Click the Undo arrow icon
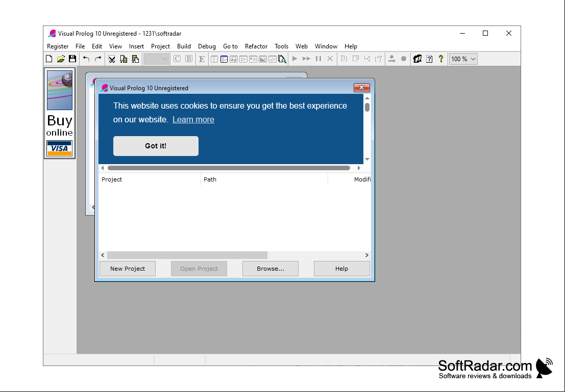 [x=86, y=59]
